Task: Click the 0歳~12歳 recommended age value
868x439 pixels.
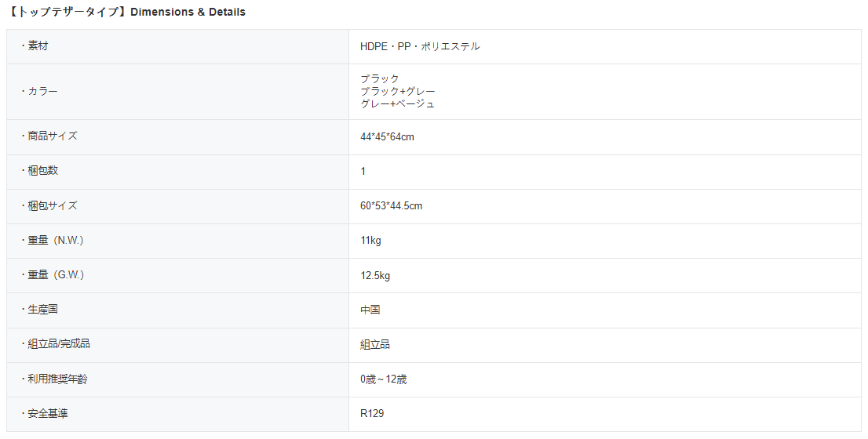Action: (x=383, y=379)
